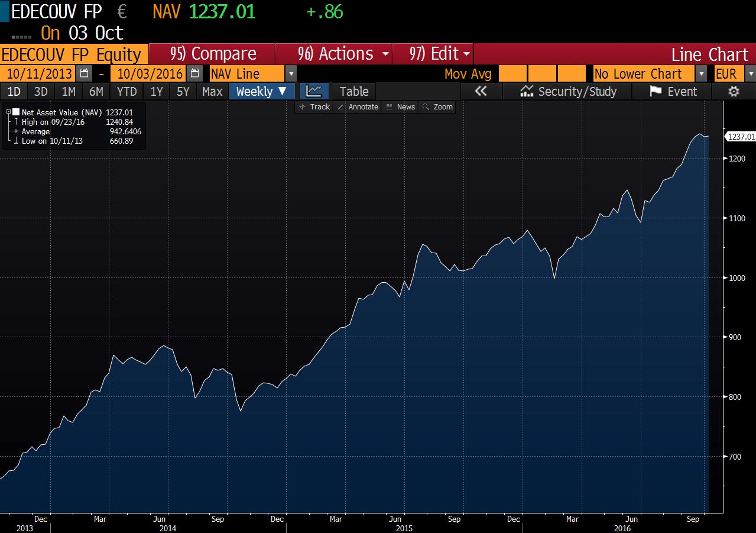This screenshot has width=756, height=533.
Task: Click the 2015 year label on x-axis
Action: (x=404, y=528)
